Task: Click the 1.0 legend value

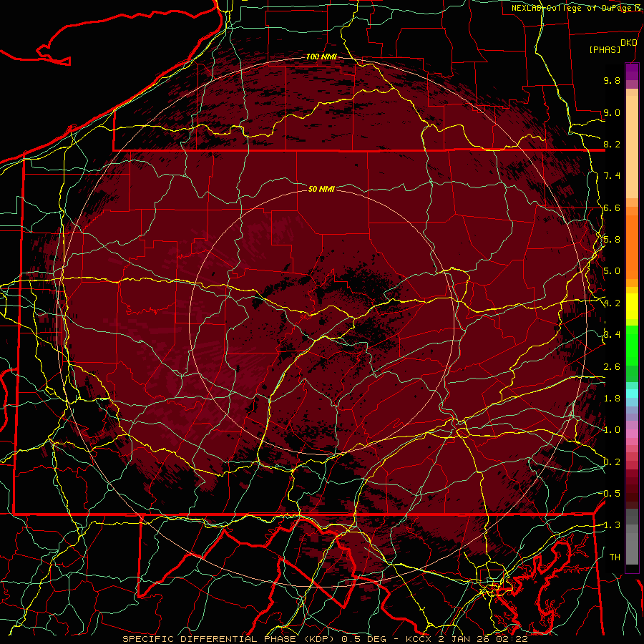Action: [x=612, y=430]
